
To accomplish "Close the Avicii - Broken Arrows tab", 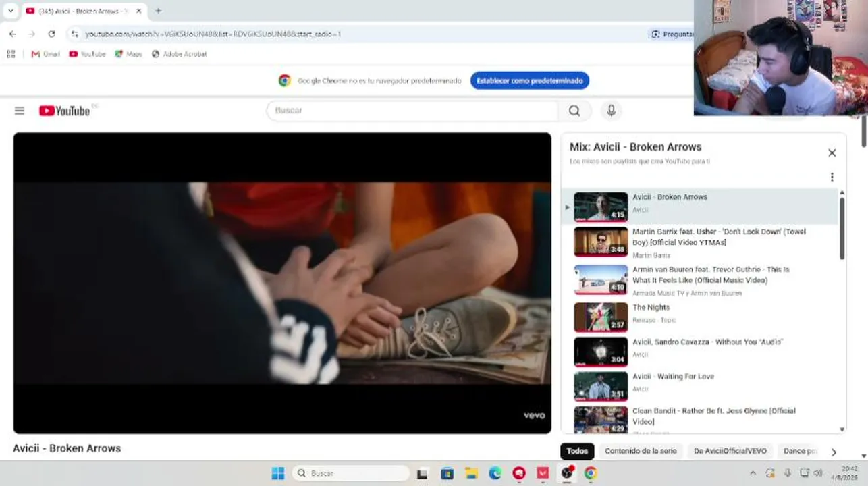I will (139, 11).
